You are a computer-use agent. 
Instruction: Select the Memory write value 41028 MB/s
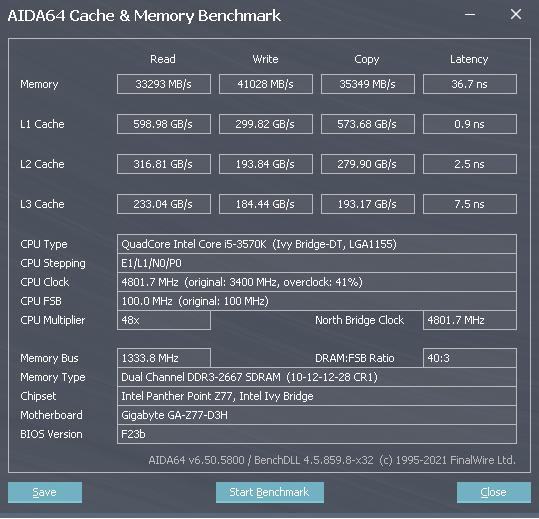(x=266, y=84)
